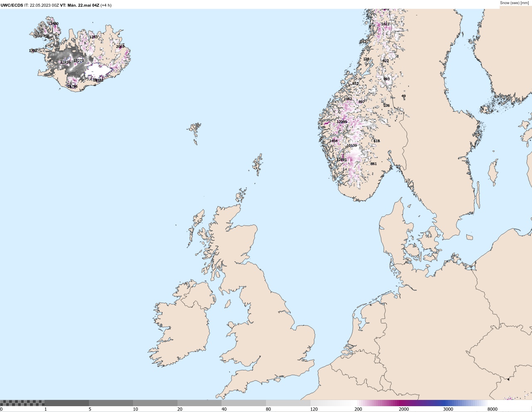This screenshot has width=532, height=412.
Task: Click the pale gray 40–80 colorbar segment
Action: pyautogui.click(x=244, y=403)
